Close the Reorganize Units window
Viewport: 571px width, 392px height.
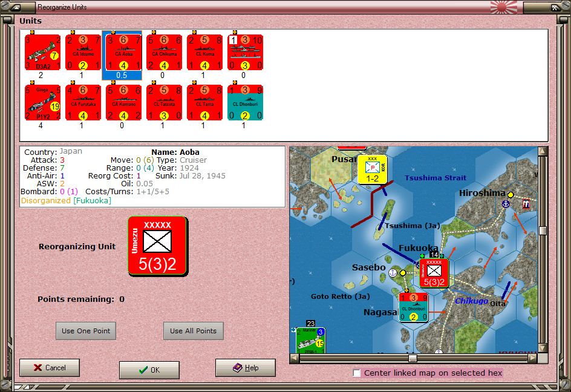click(x=554, y=7)
